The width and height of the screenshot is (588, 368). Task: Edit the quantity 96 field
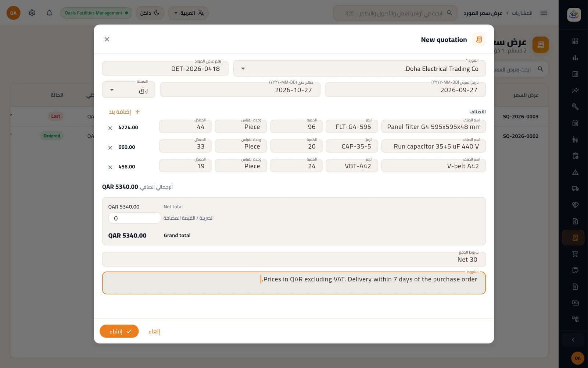[x=296, y=127]
